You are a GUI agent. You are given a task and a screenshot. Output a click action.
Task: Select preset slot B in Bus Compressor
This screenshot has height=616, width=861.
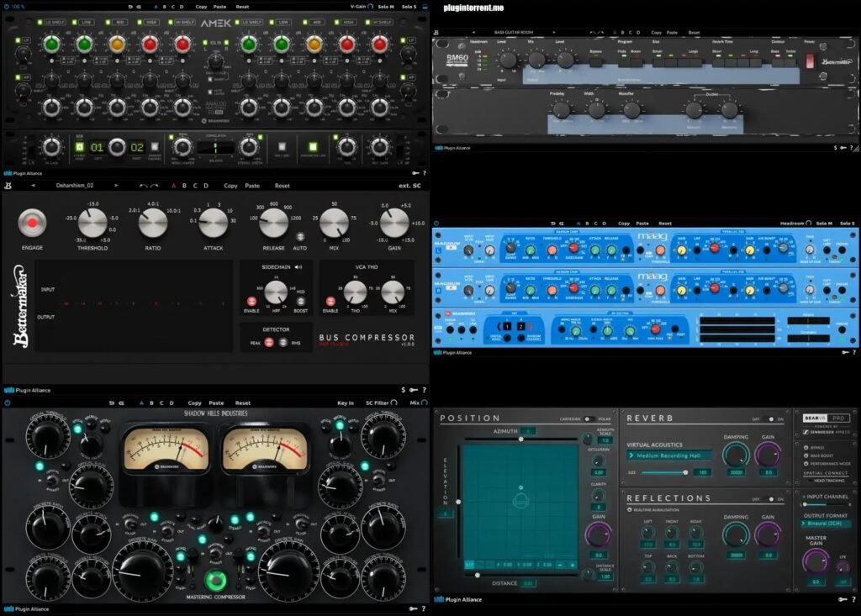(184, 186)
